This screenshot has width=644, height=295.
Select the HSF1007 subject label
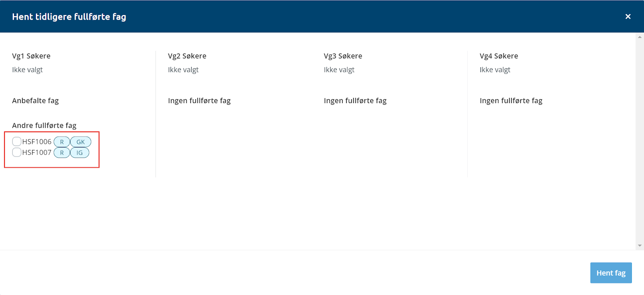tap(37, 153)
